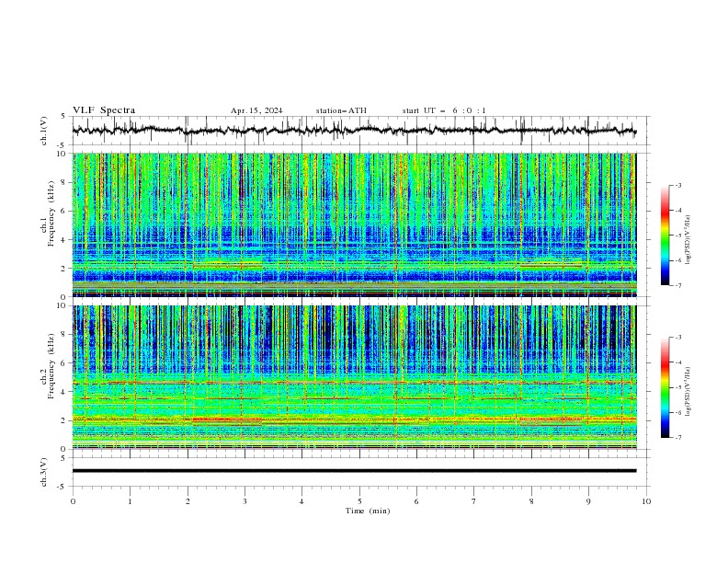Click the upper color scale bar beside ch.1
Screen dimensions: 728x563
point(665,236)
